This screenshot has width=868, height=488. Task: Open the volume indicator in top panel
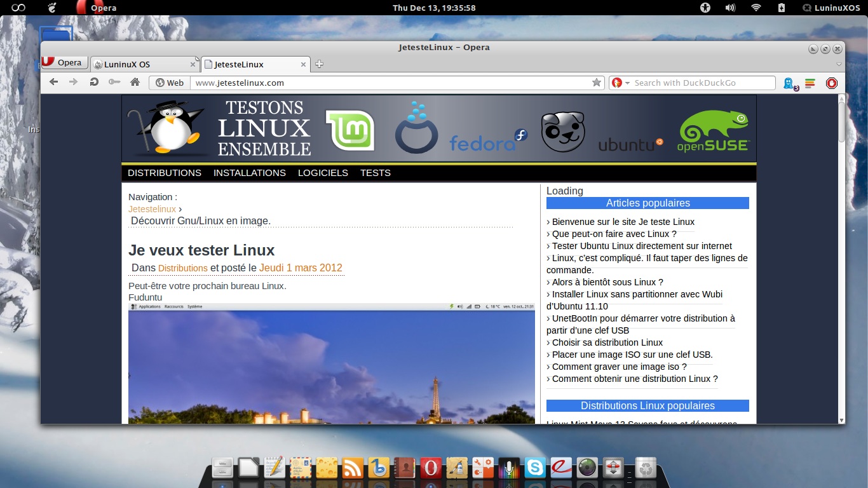(730, 8)
